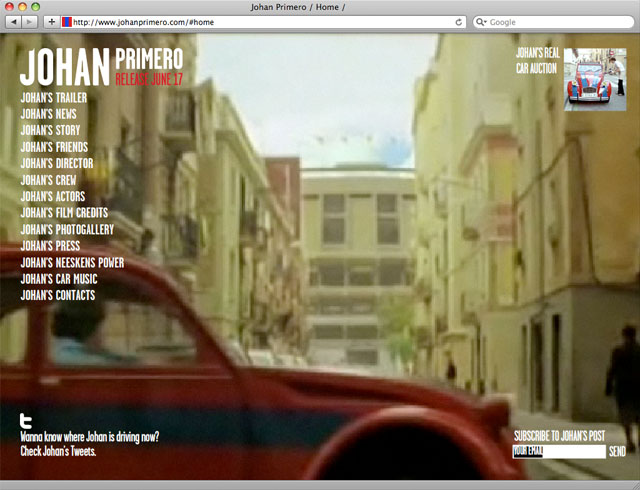Focus the address bar URL field
Viewport: 640px width, 490px height.
click(x=261, y=22)
